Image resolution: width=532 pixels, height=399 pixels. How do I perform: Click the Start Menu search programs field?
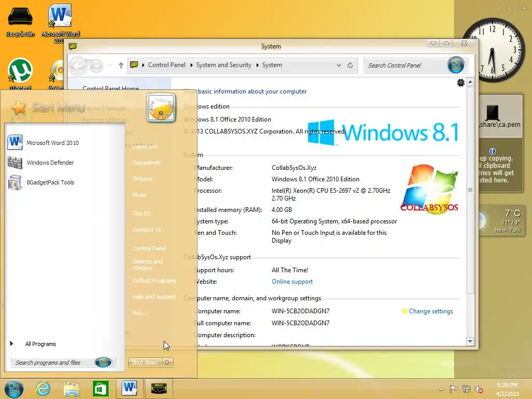coord(54,362)
